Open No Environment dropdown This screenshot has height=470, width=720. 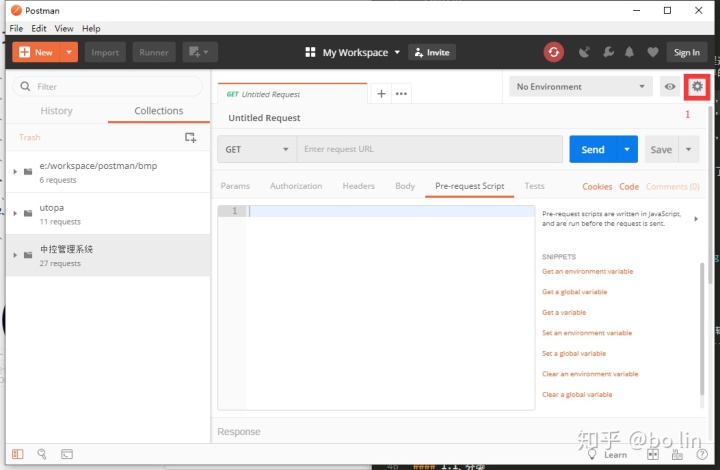click(580, 86)
